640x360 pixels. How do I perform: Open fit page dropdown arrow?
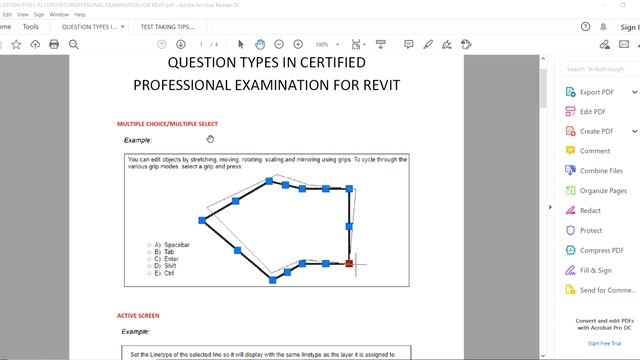(x=364, y=44)
